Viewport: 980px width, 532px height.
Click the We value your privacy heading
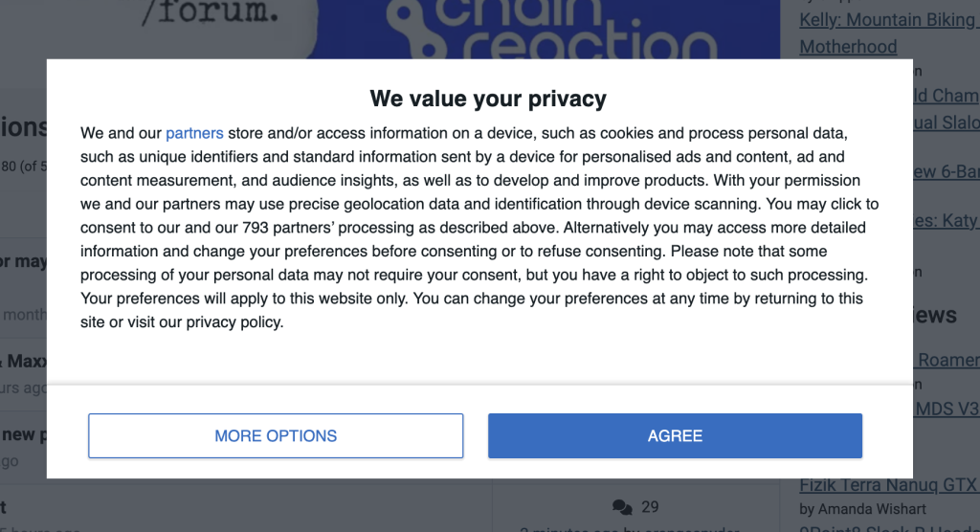click(488, 99)
